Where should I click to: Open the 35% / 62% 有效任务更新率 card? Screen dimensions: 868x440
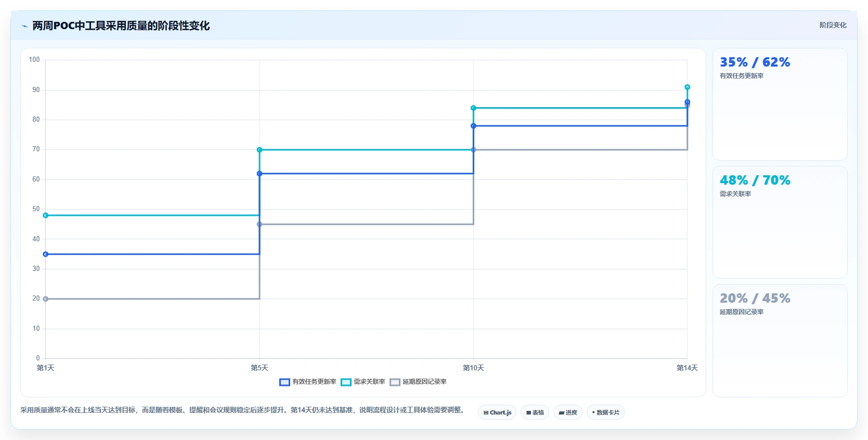pos(780,104)
